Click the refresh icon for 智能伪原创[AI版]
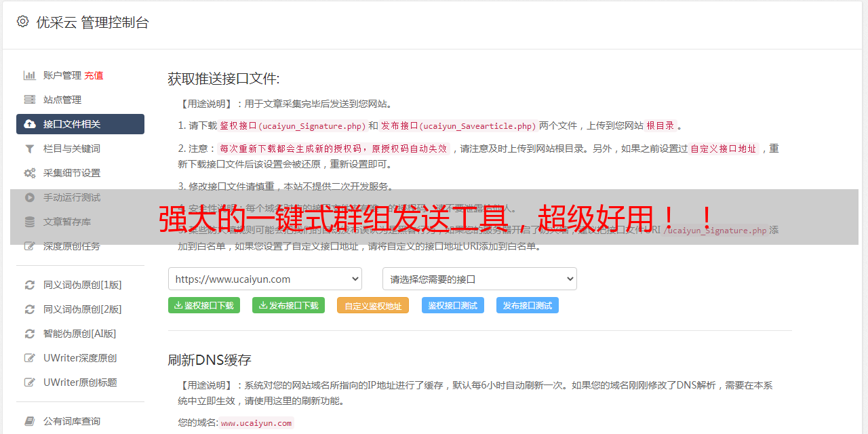The width and height of the screenshot is (868, 434). (x=30, y=334)
